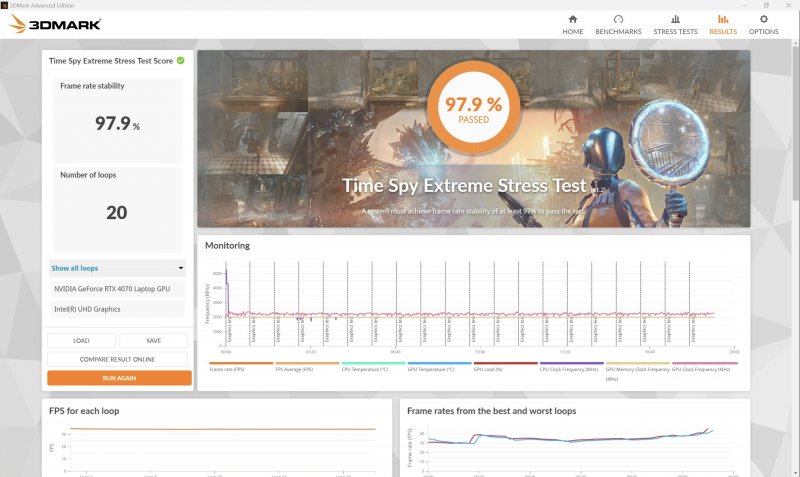Image resolution: width=800 pixels, height=477 pixels.
Task: Expand the Show all loops dropdown
Action: click(x=118, y=268)
